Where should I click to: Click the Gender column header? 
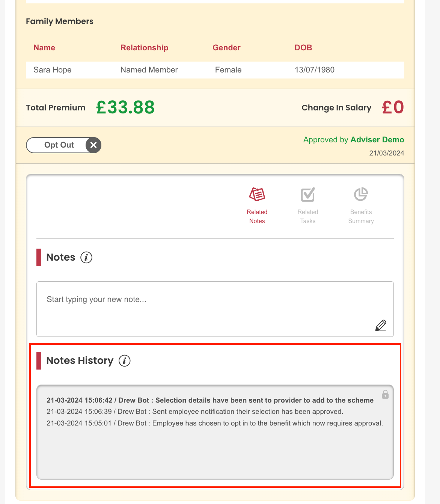[x=226, y=48]
